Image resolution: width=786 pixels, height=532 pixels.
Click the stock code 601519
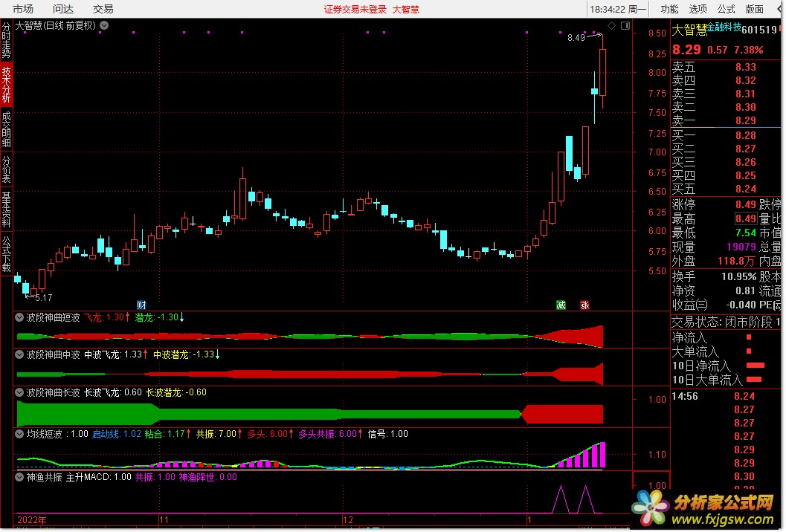pos(759,30)
